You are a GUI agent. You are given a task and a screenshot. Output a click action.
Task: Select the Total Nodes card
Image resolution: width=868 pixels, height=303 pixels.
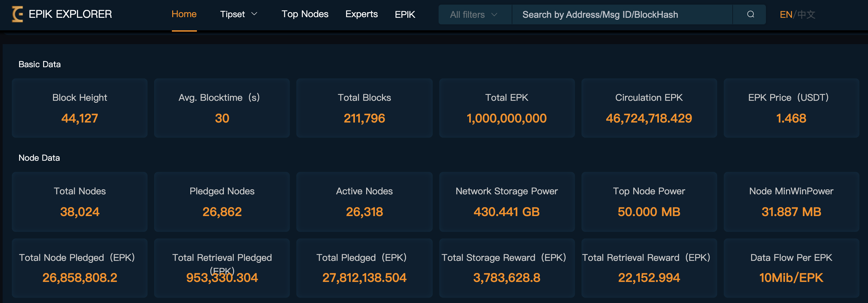[x=79, y=202]
